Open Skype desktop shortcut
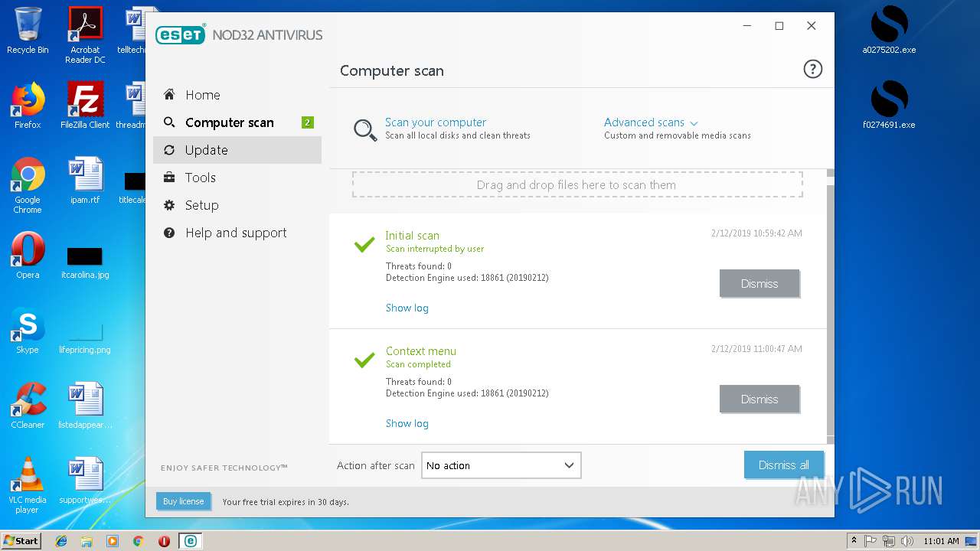The image size is (980, 551). (28, 331)
